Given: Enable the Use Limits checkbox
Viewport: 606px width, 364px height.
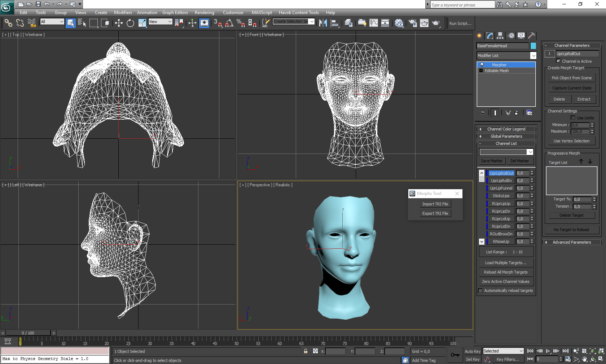Looking at the screenshot, I should point(573,118).
